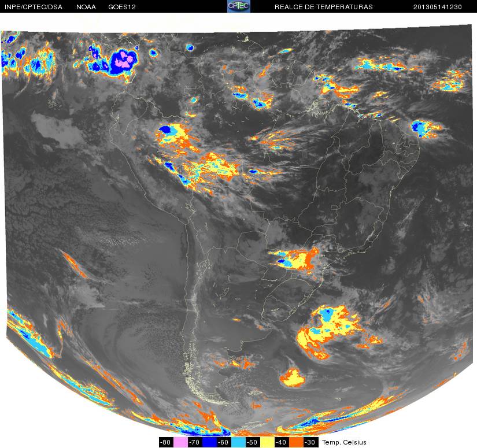Click the Temp. Celsius legend label

tap(344, 442)
